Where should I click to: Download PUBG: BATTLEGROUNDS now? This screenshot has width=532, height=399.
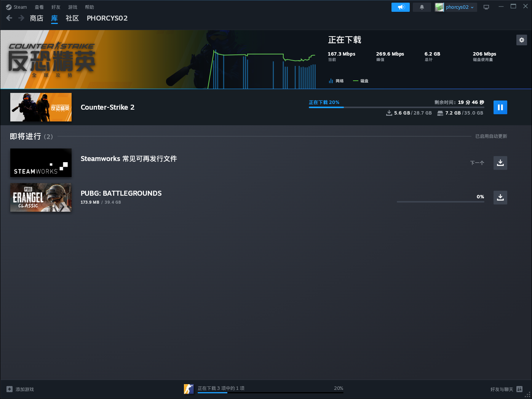(500, 198)
